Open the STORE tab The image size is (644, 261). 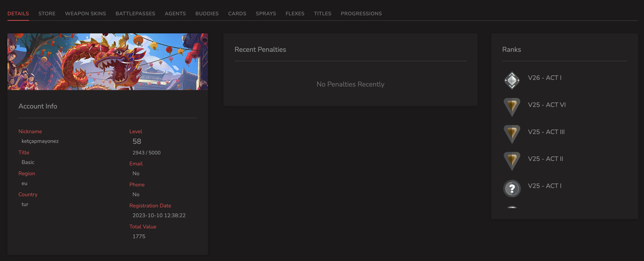click(47, 14)
